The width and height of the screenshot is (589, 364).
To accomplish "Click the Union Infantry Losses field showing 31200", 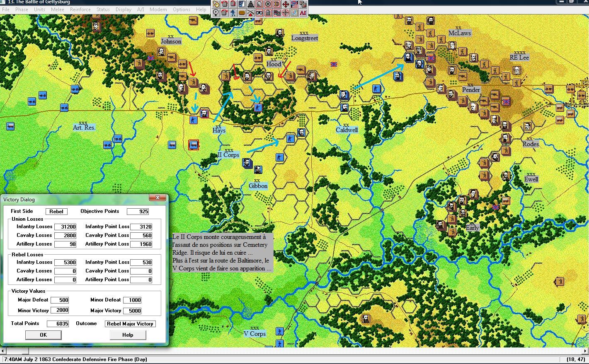I will [x=65, y=227].
